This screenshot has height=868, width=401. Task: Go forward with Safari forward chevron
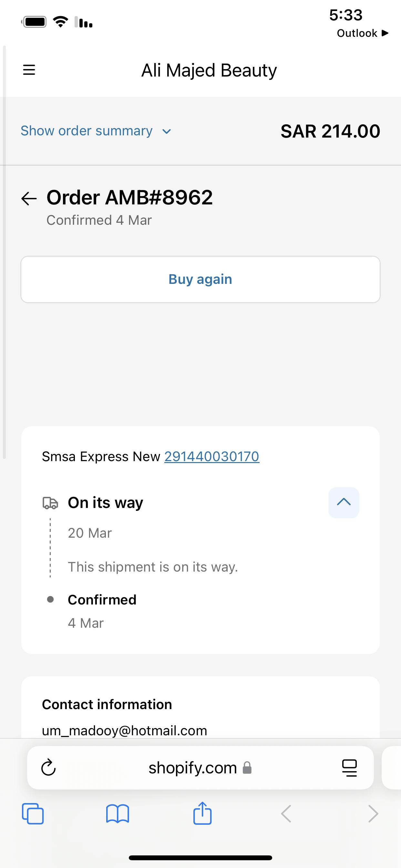click(373, 814)
